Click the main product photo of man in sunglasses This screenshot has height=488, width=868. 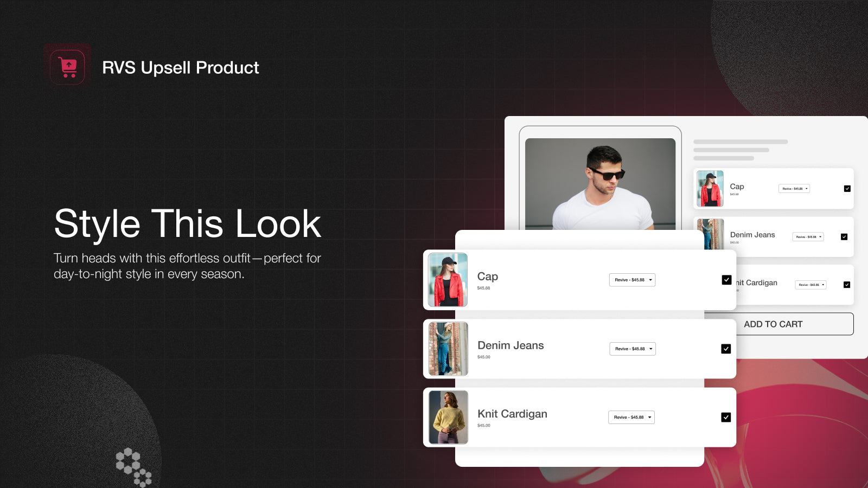[600, 184]
